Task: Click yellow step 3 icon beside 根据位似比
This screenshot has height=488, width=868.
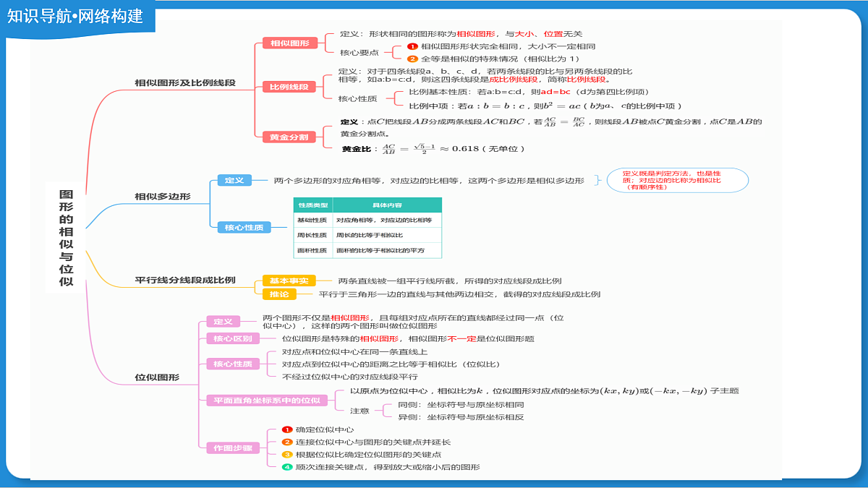Action: (287, 455)
